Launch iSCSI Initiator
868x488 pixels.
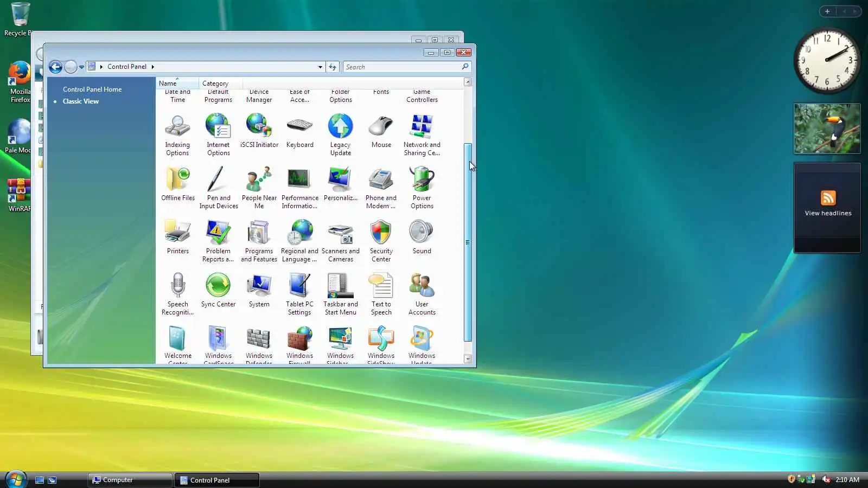(259, 131)
